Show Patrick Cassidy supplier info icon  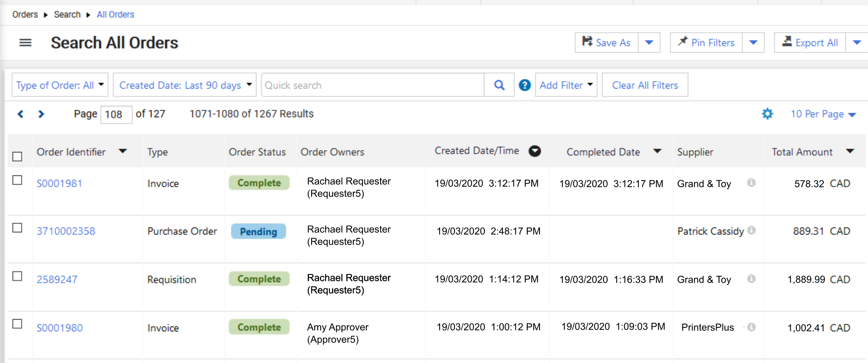pos(752,231)
